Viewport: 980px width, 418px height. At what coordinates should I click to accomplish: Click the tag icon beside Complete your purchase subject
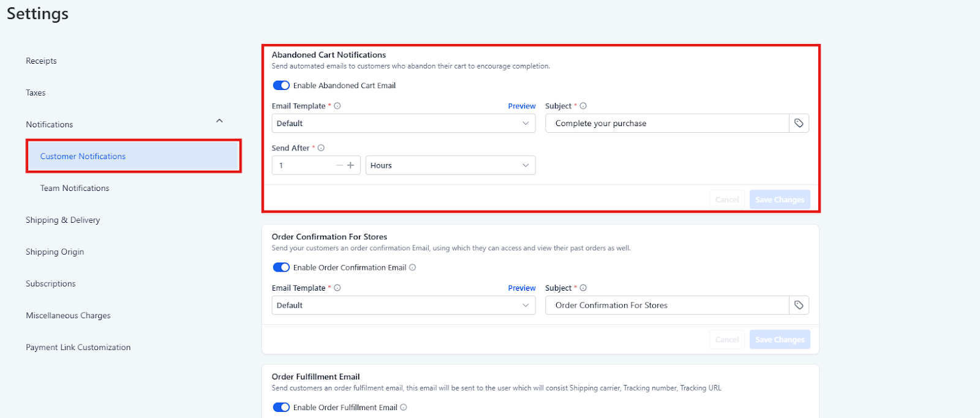(799, 123)
